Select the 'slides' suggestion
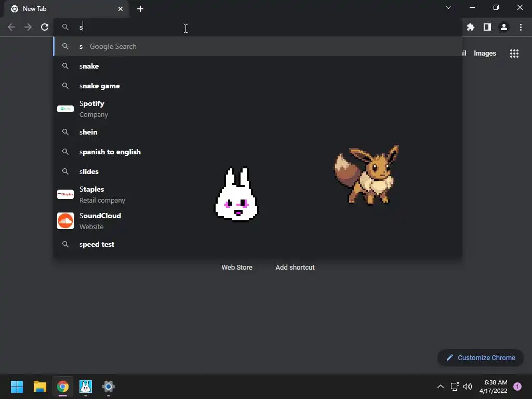Screen dimensions: 532x399 [x=258, y=171]
